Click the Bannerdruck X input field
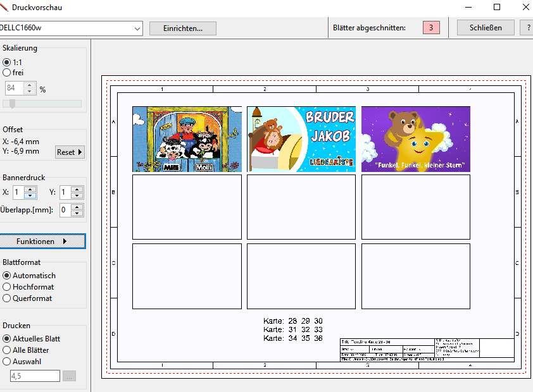533x392 pixels. pyautogui.click(x=18, y=192)
